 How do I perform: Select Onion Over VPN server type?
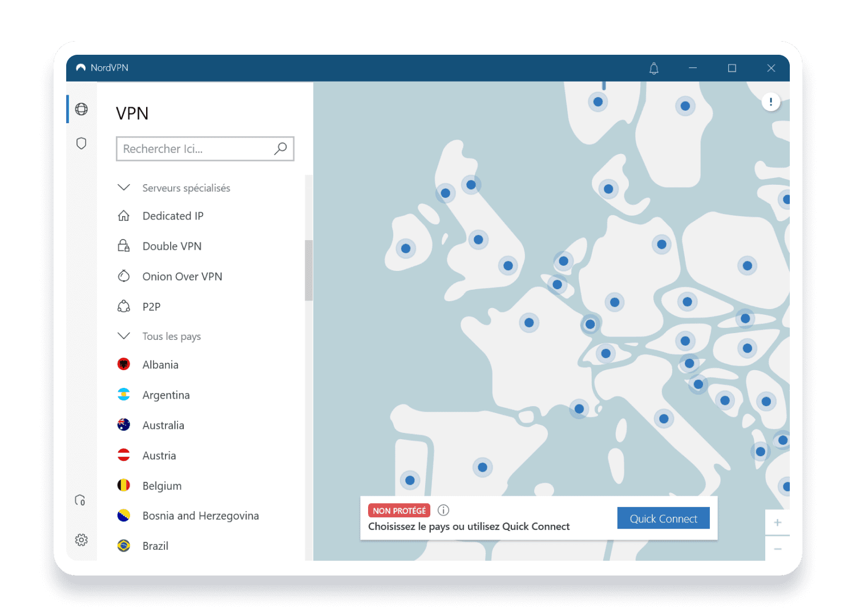pyautogui.click(x=182, y=277)
